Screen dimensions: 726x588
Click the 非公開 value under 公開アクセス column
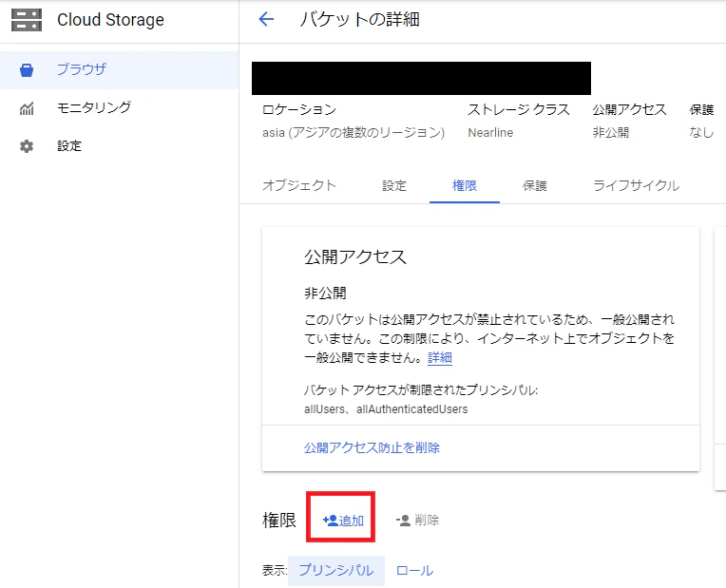coord(611,132)
